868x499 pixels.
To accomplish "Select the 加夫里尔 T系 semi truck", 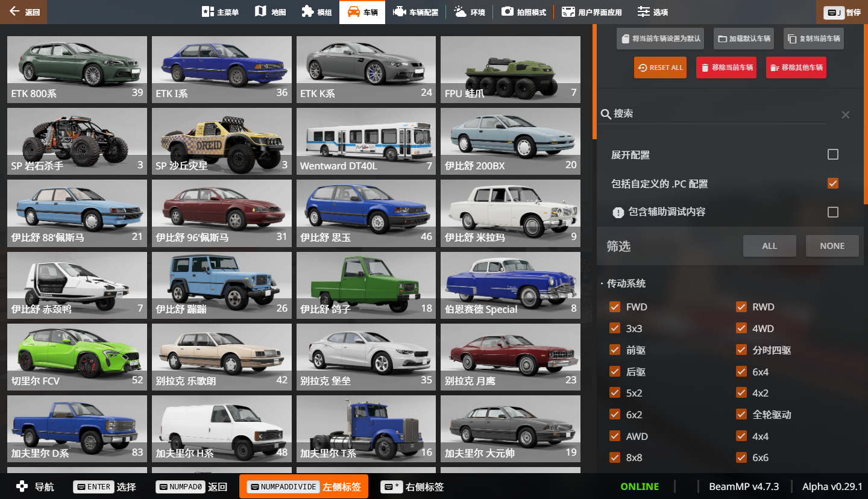I will pyautogui.click(x=366, y=428).
